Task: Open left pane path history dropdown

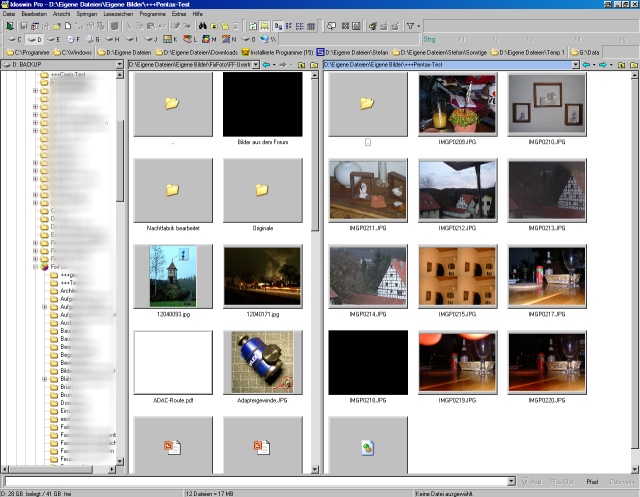Action: tap(256, 64)
